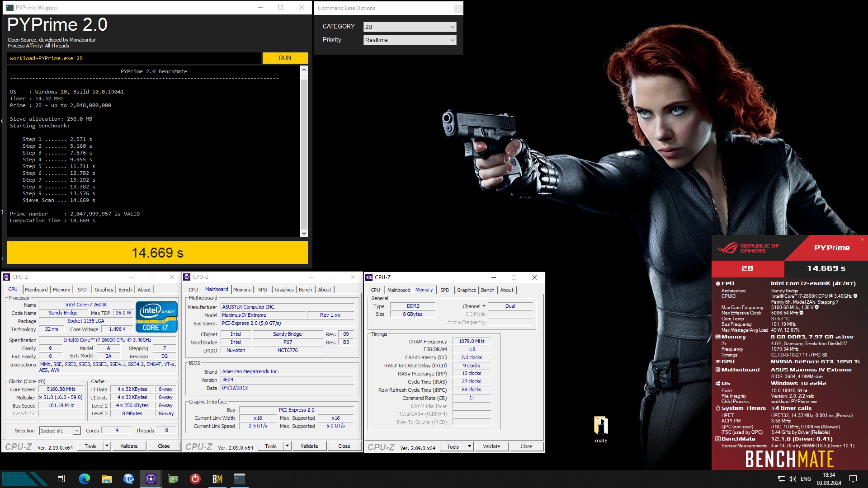Click the multiplier value x 51.0
This screenshot has height=488, width=868.
pyautogui.click(x=61, y=398)
